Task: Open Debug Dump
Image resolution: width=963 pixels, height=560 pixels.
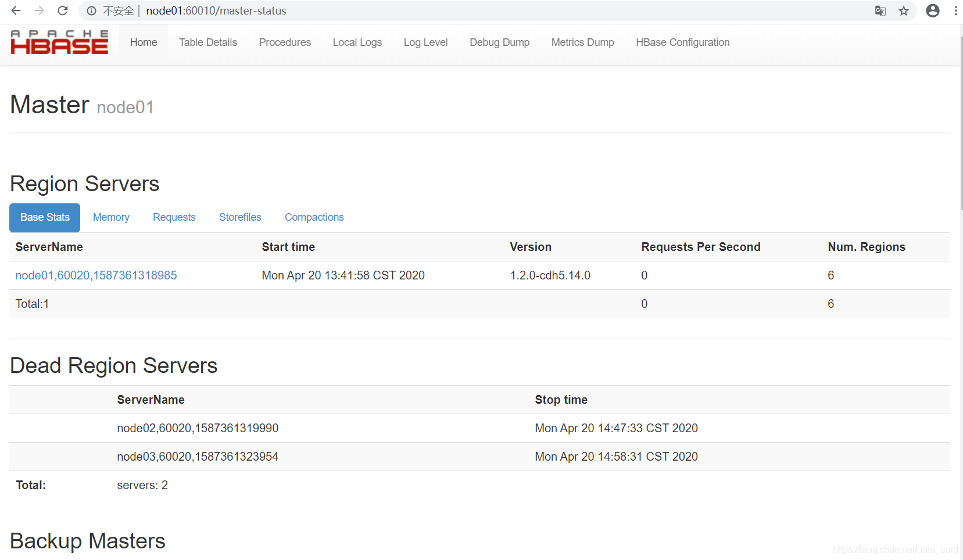Action: 500,42
